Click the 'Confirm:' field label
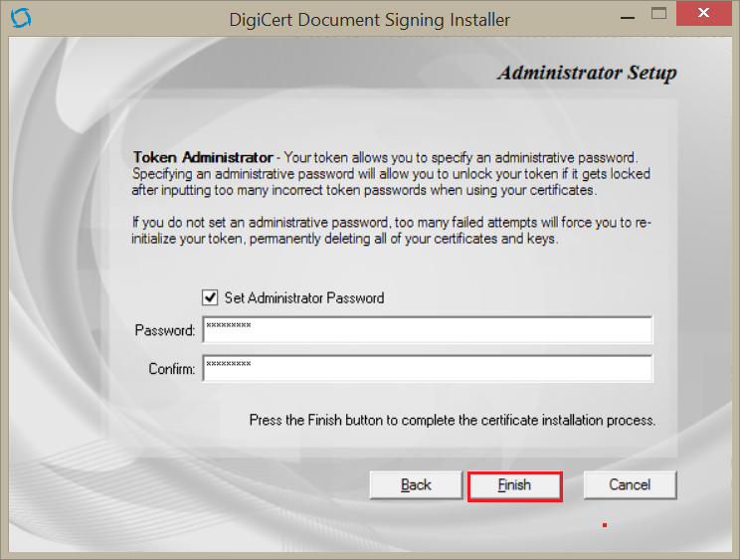The width and height of the screenshot is (740, 560). point(171,370)
